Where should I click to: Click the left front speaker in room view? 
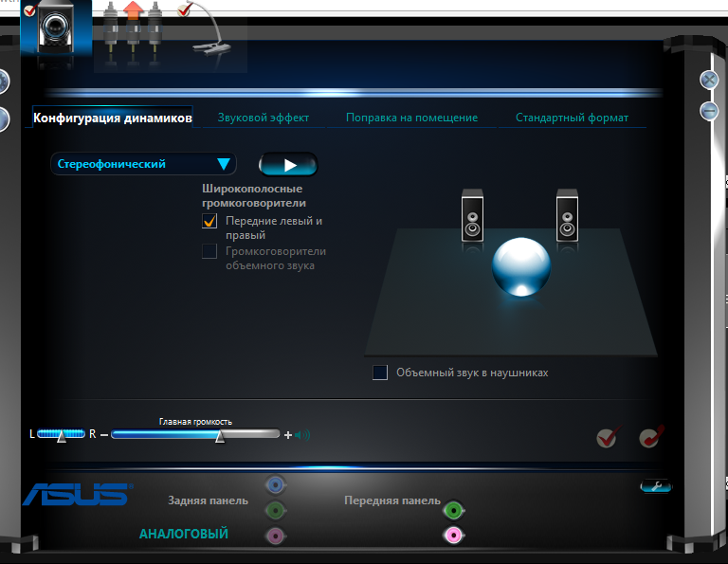click(x=472, y=215)
